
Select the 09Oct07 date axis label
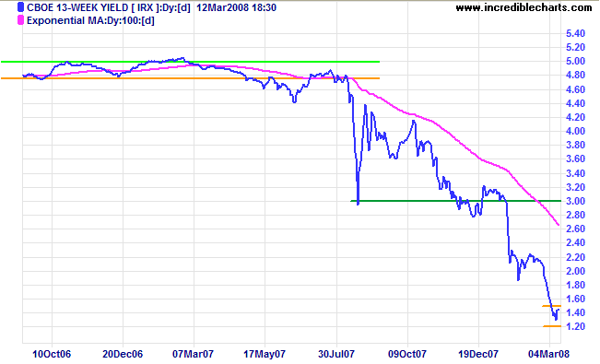coord(407,354)
